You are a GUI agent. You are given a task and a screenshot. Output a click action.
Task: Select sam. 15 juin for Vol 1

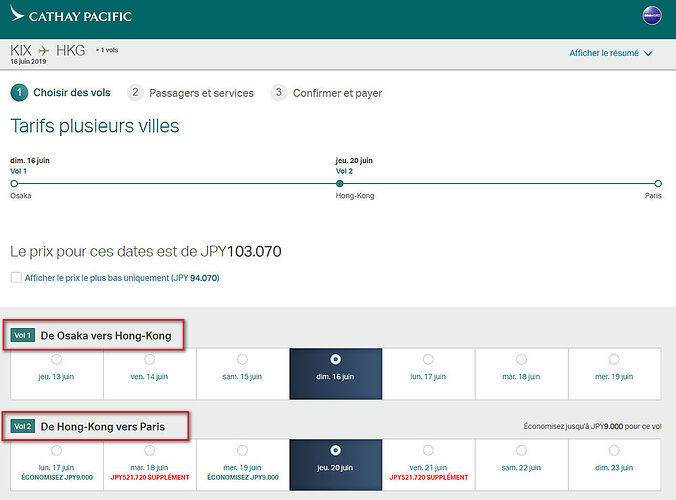click(x=243, y=374)
